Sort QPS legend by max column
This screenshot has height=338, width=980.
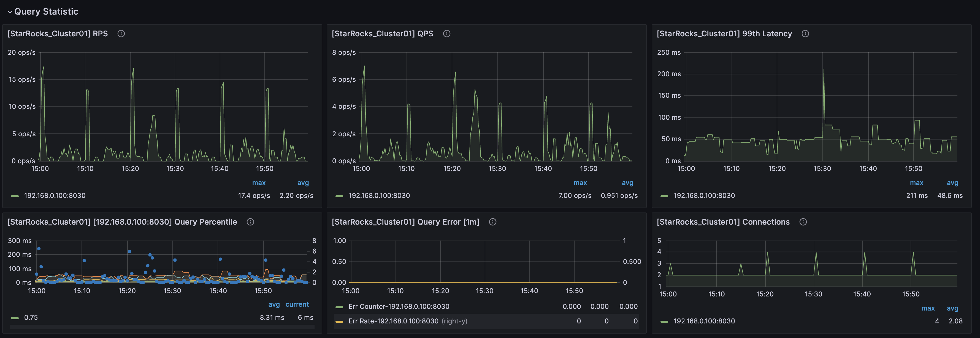pyautogui.click(x=580, y=183)
